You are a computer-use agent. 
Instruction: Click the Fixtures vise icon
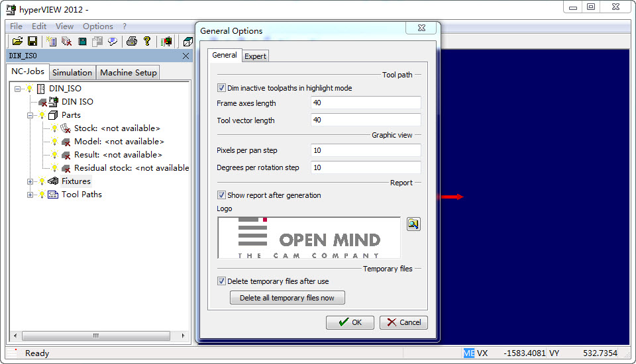pos(53,181)
